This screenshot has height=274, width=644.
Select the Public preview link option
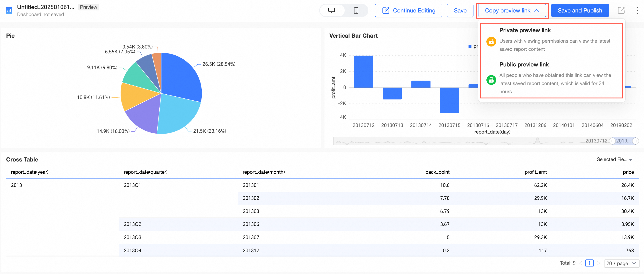pyautogui.click(x=524, y=64)
